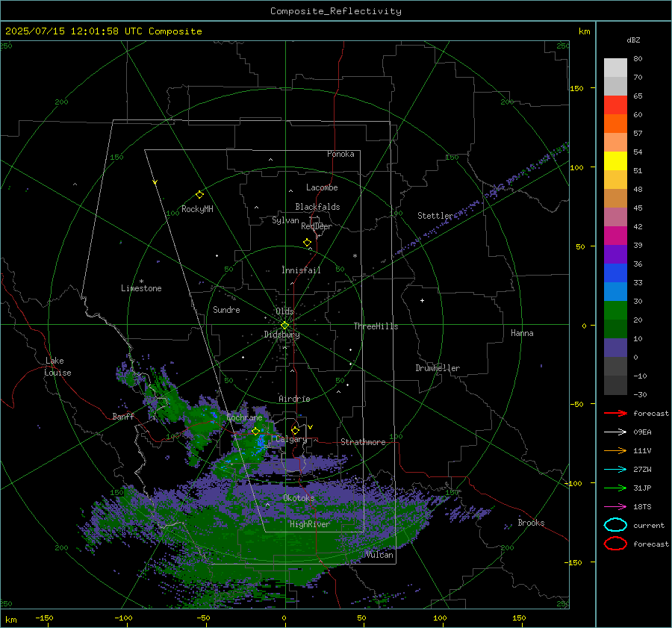Click the red 'forecast' ellipse icon
The width and height of the screenshot is (672, 628).
pos(615,544)
